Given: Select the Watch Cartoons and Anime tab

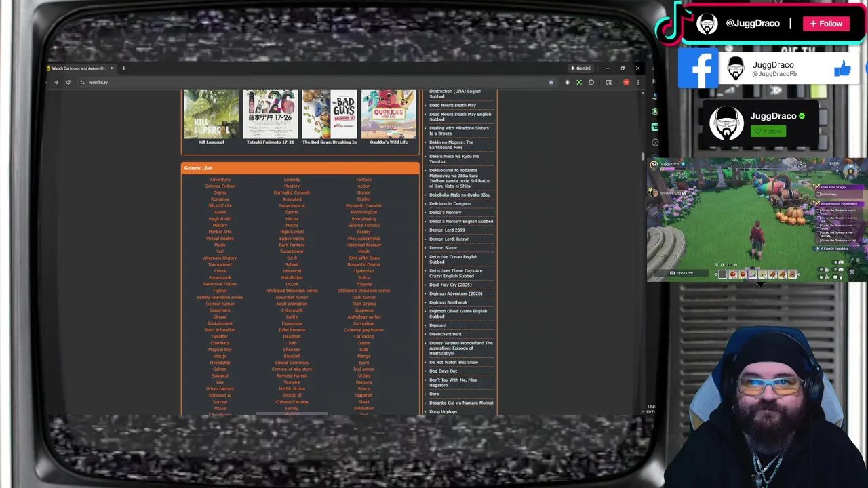Looking at the screenshot, I should tap(78, 68).
